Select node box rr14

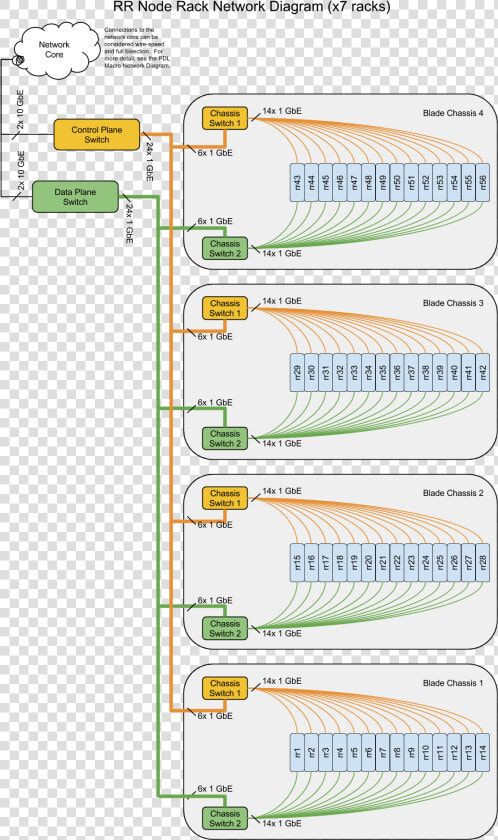pos(482,753)
